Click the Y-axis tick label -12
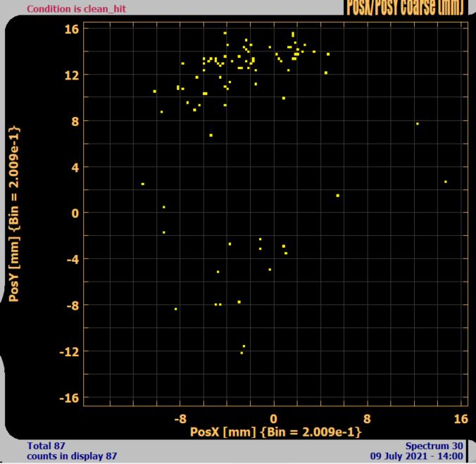The width and height of the screenshot is (476, 464). 70,352
